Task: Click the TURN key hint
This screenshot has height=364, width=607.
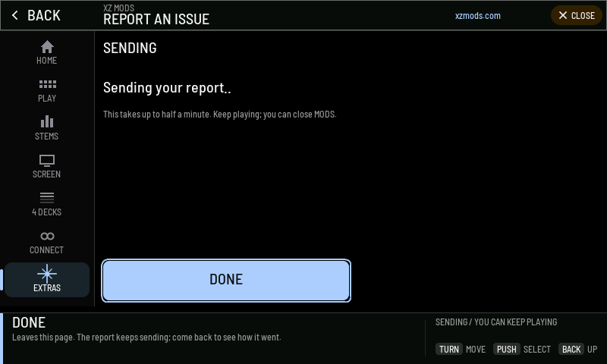Action: (x=449, y=350)
